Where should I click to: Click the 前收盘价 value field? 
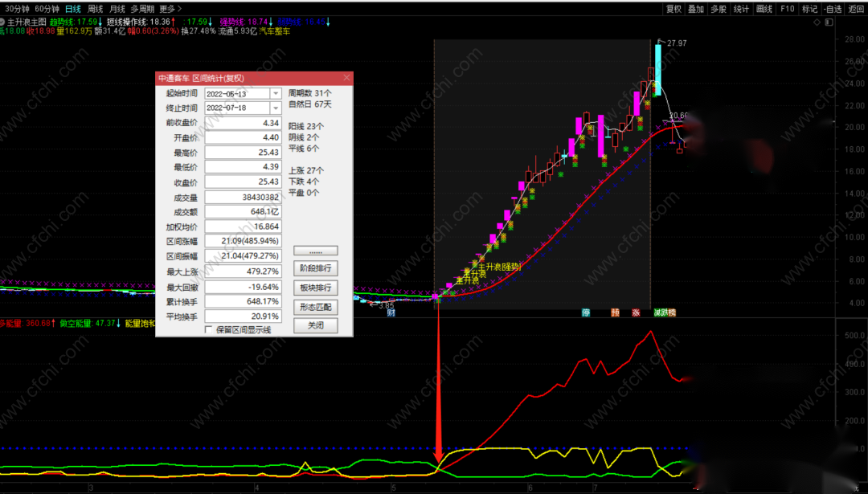pyautogui.click(x=243, y=123)
